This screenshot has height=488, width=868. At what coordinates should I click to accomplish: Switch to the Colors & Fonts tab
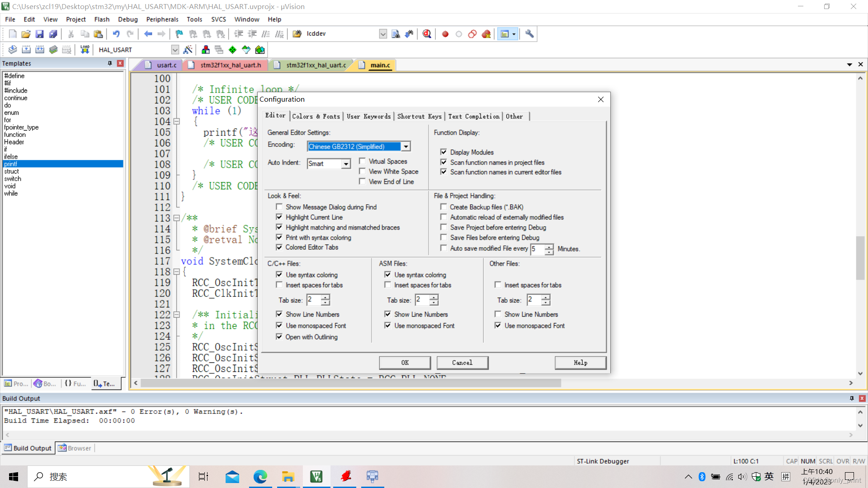click(x=316, y=116)
